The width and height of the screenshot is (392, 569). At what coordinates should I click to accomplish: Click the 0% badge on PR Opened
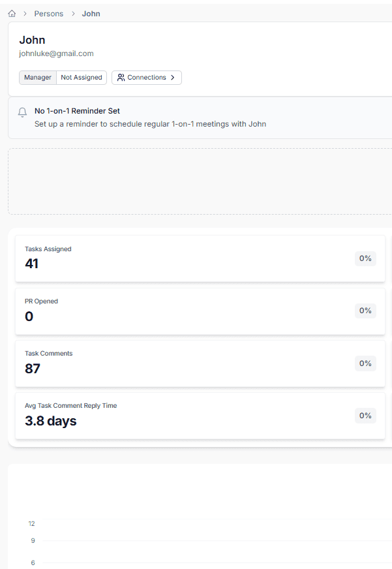[365, 311]
